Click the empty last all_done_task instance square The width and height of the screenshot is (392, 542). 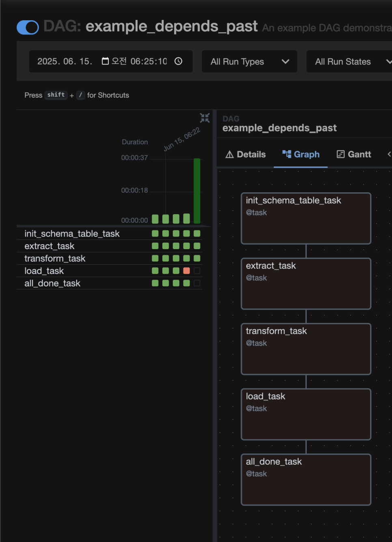197,283
